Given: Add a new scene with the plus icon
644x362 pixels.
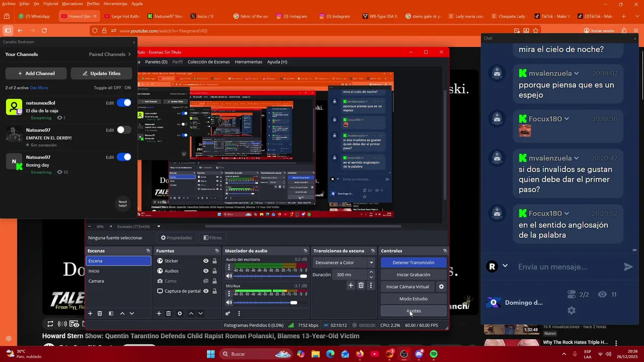Looking at the screenshot, I should (90, 313).
